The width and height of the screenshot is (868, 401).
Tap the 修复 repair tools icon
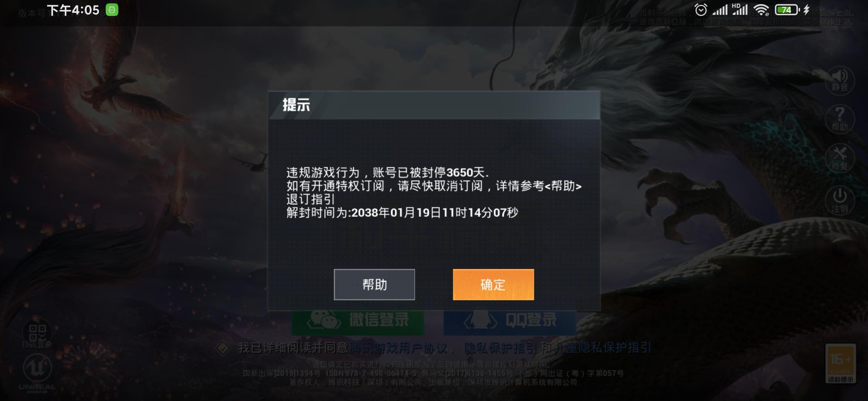tap(840, 158)
